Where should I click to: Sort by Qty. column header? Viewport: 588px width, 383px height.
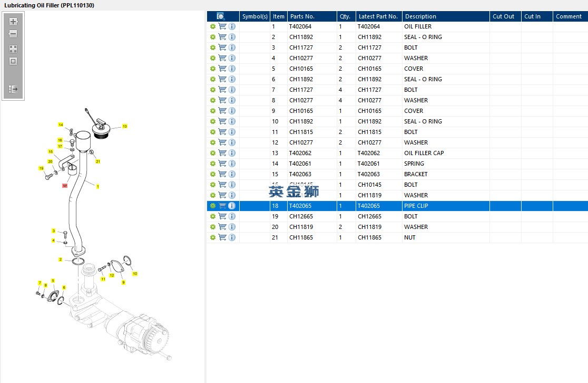(x=346, y=16)
